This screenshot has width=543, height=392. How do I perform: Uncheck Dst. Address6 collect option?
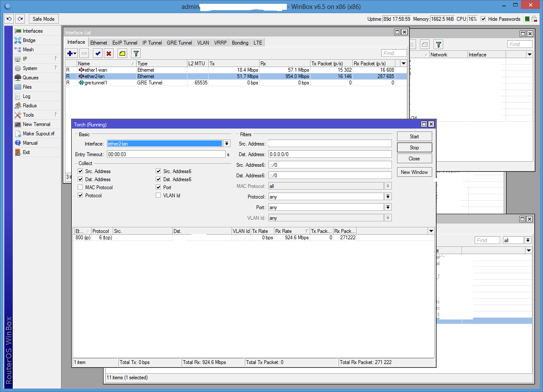pos(158,179)
